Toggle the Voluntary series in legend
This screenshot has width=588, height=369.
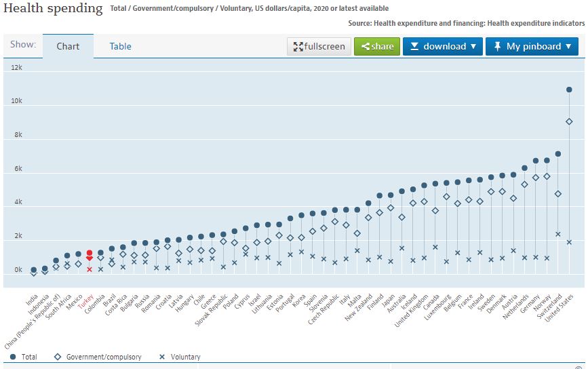coord(180,356)
